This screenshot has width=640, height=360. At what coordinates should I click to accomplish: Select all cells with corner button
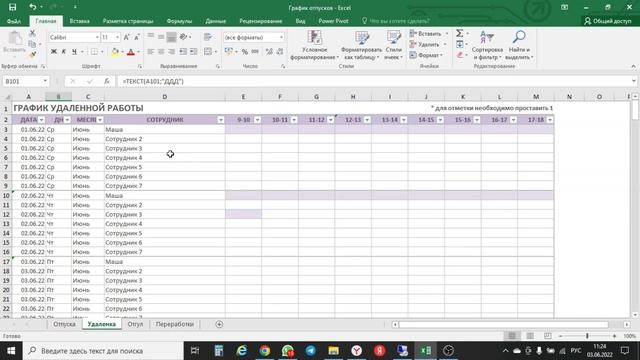7,97
